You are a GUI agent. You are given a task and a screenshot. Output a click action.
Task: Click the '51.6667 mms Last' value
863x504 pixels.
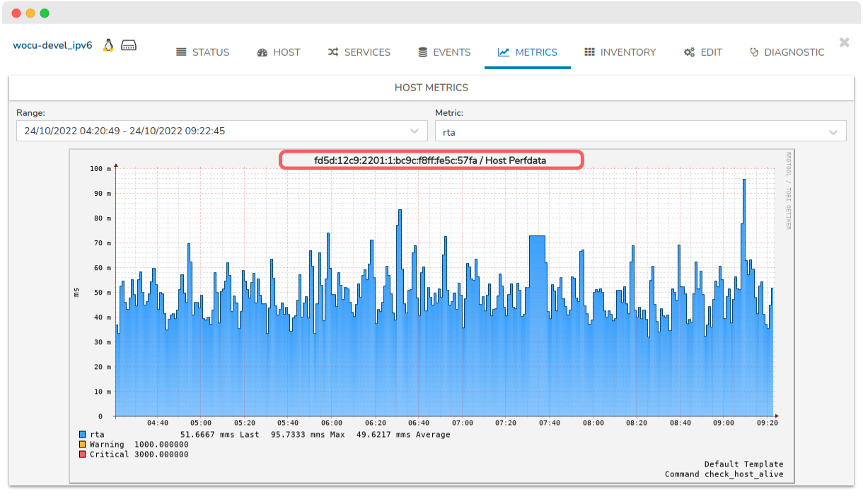220,435
